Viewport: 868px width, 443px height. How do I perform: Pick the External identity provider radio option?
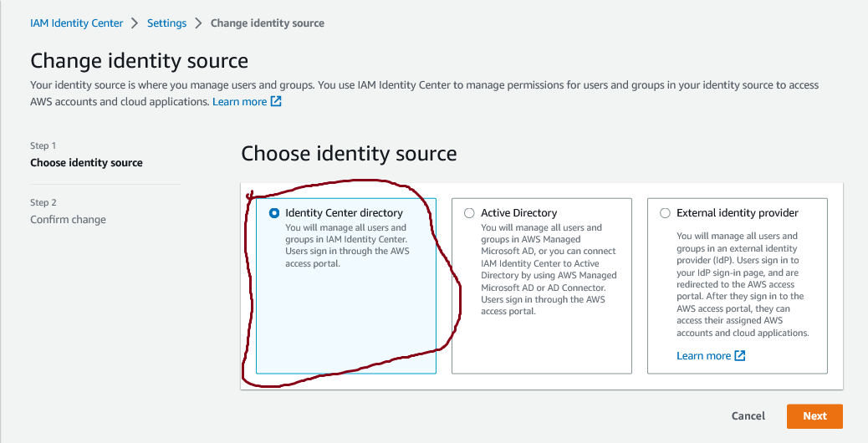pos(665,213)
